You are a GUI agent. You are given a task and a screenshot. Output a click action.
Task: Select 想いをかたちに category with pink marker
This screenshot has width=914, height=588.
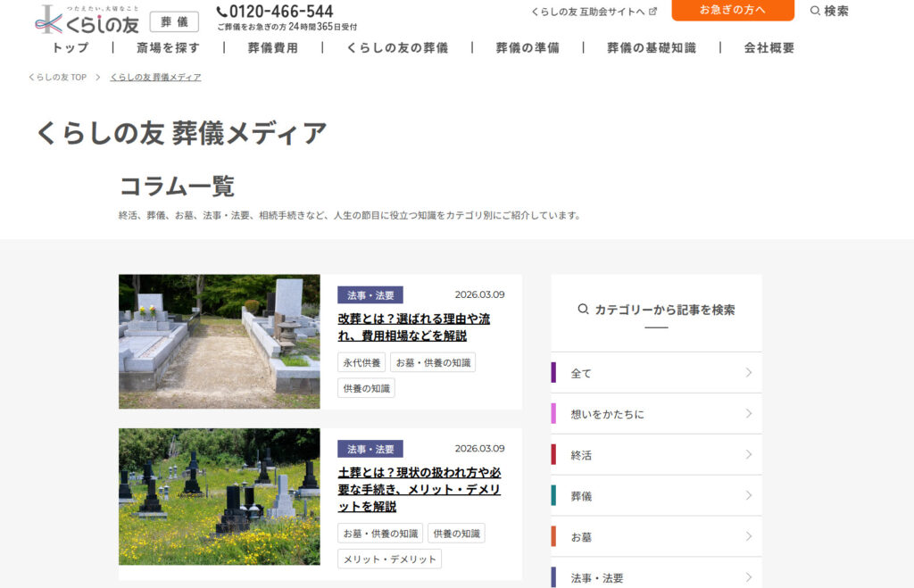[x=607, y=414]
